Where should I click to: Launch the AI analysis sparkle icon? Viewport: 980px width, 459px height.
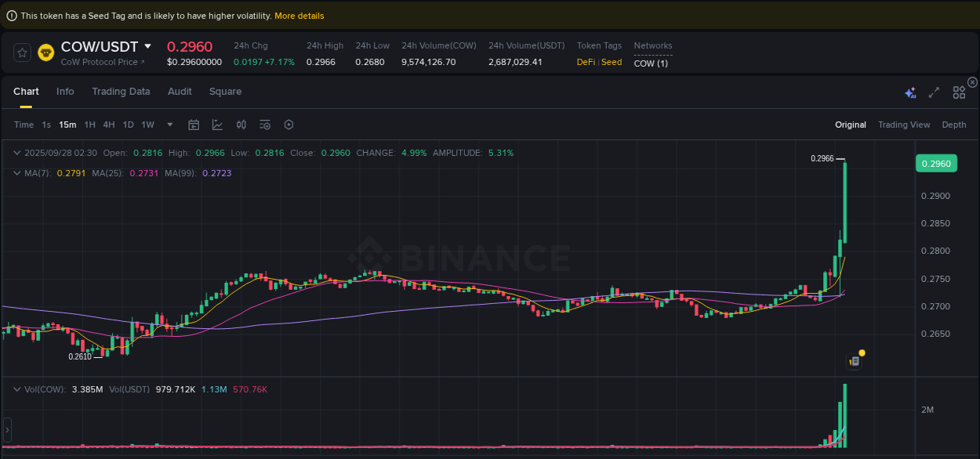click(x=910, y=92)
